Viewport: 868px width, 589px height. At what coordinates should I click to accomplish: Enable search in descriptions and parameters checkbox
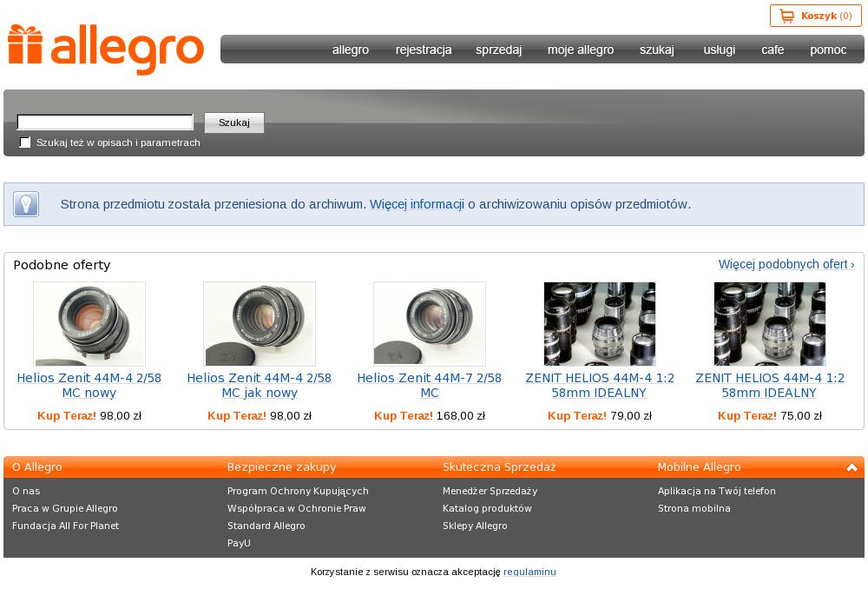pyautogui.click(x=25, y=142)
